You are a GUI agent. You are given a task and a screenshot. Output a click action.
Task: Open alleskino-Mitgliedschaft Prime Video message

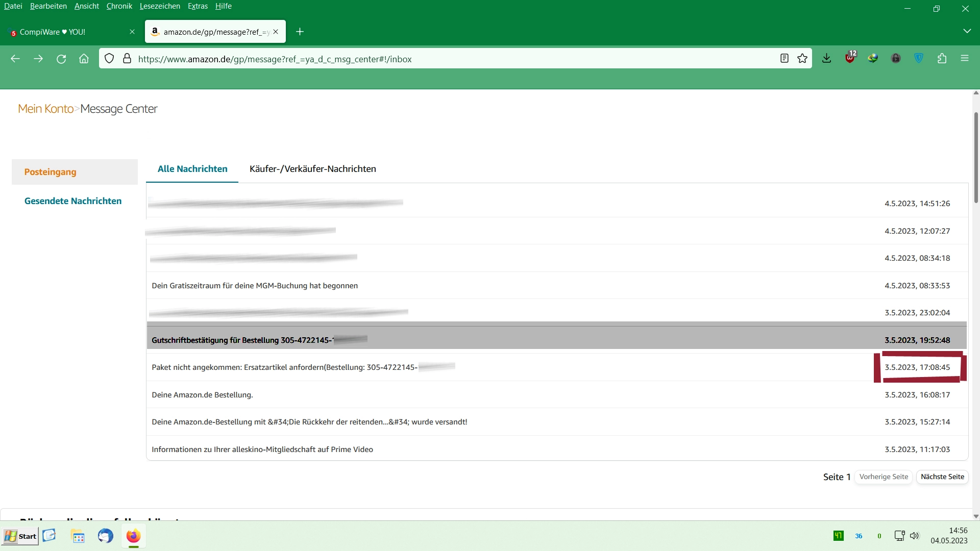point(557,449)
